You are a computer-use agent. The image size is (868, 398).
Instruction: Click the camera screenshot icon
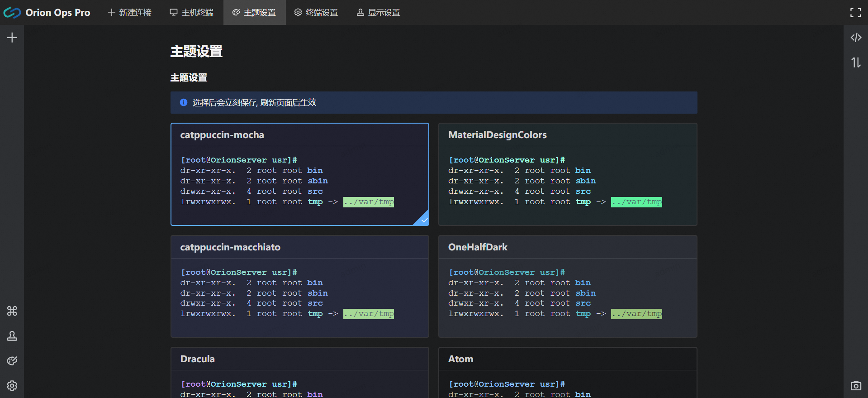coord(856,386)
